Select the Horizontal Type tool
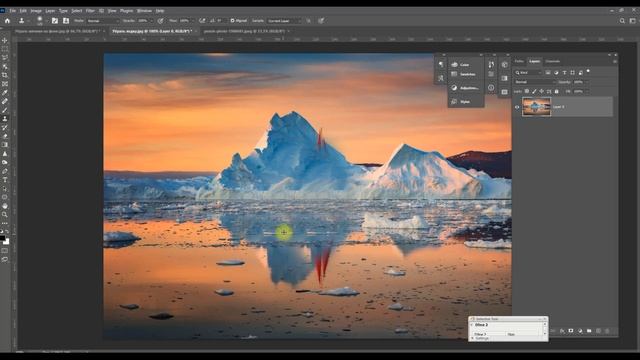Image resolution: width=640 pixels, height=360 pixels. pyautogui.click(x=5, y=180)
